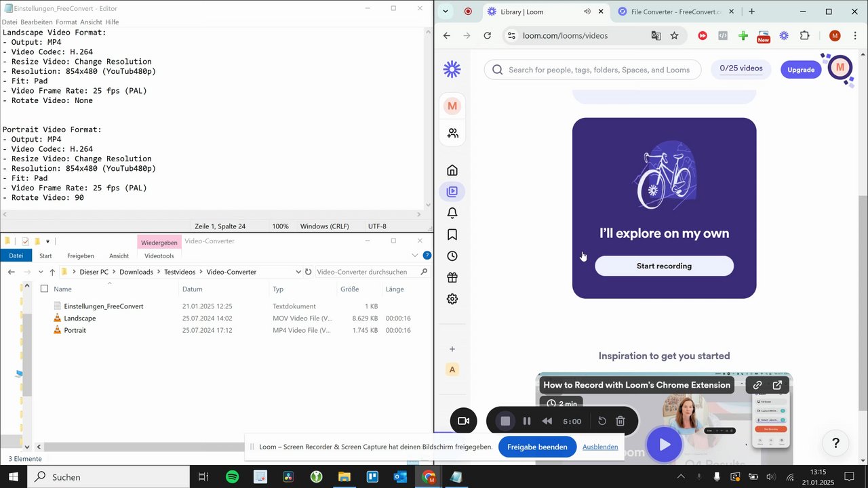Open the Loom extension icon in Chrome toolbar
This screenshot has width=868, height=488.
click(784, 36)
